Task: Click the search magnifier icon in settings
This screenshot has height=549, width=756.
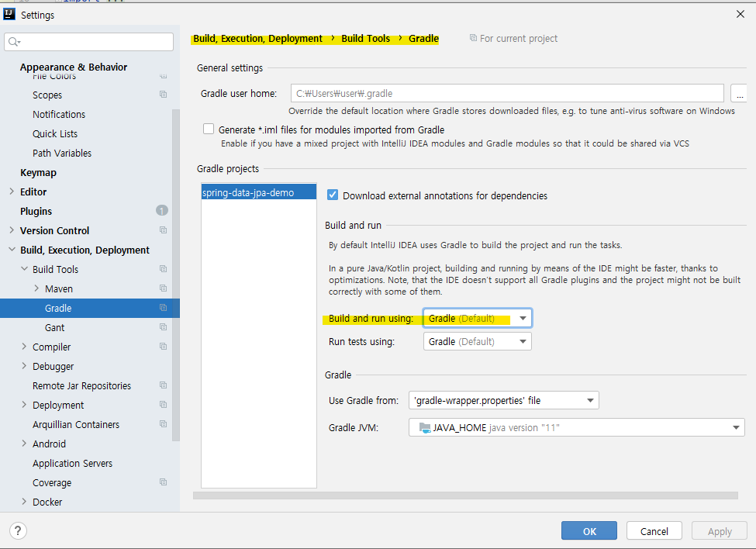Action: pyautogui.click(x=14, y=42)
